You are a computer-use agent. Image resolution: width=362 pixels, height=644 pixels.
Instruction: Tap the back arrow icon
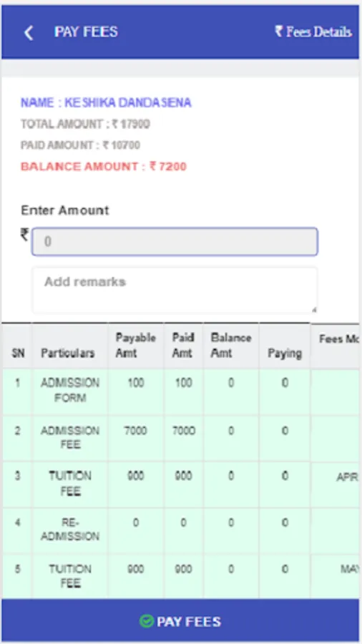[x=29, y=32]
